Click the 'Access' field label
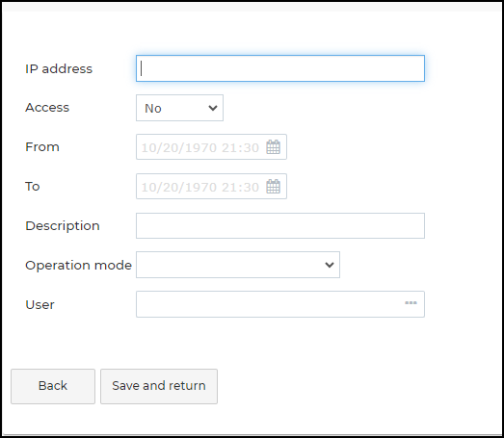 coord(47,108)
